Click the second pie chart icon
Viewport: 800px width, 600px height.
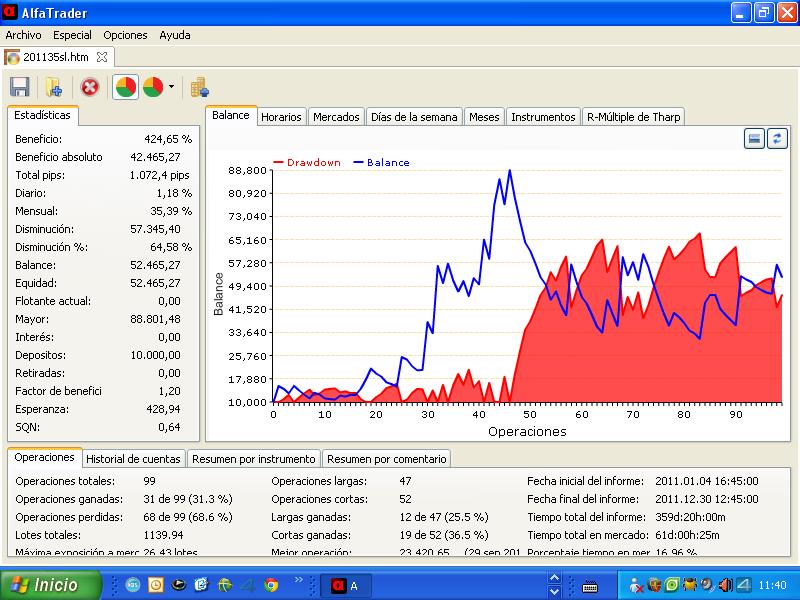coord(153,87)
